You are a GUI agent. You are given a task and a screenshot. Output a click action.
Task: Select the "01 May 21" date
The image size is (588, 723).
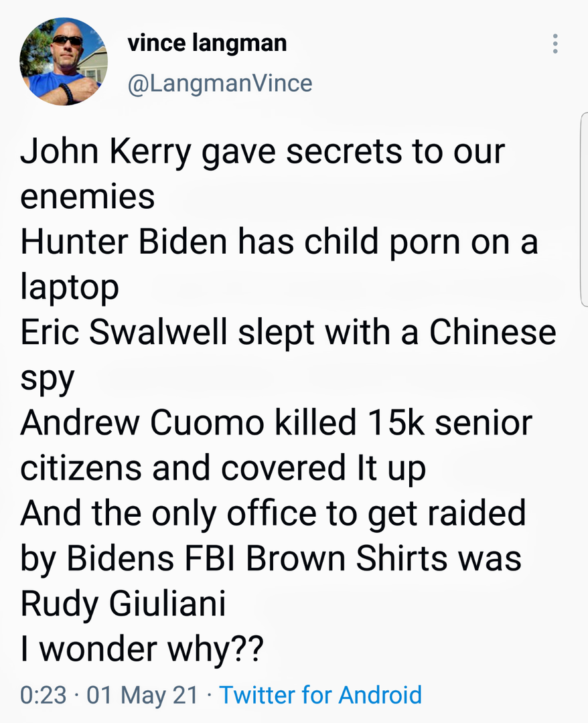pyautogui.click(x=142, y=694)
